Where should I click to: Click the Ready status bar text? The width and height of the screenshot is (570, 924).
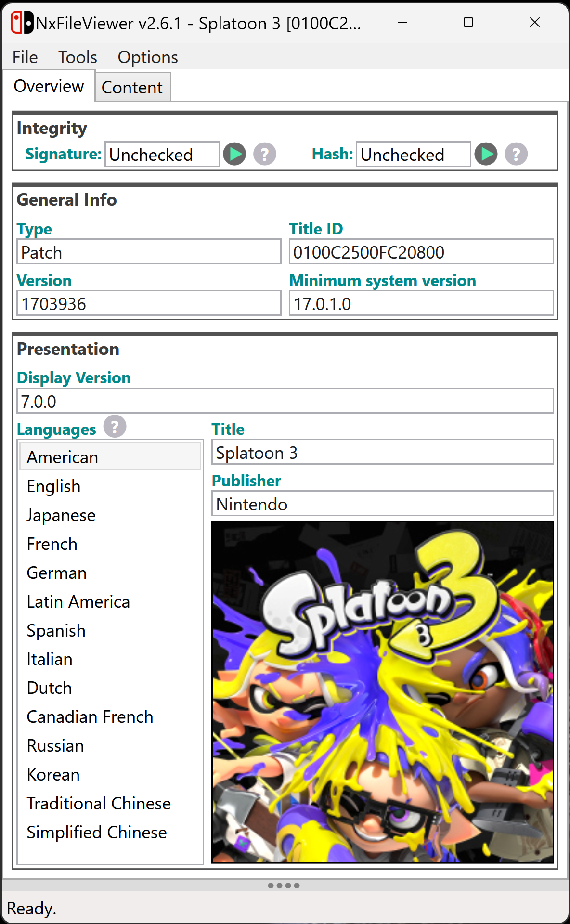[x=31, y=908]
